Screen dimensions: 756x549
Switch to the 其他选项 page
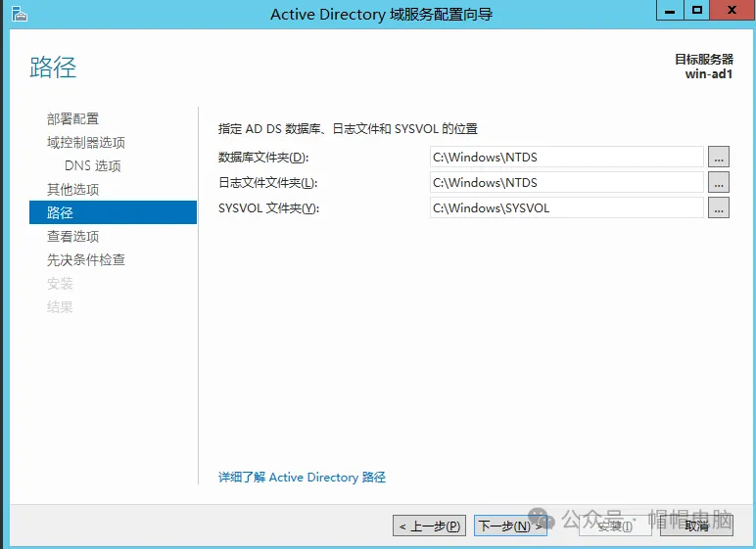[73, 189]
